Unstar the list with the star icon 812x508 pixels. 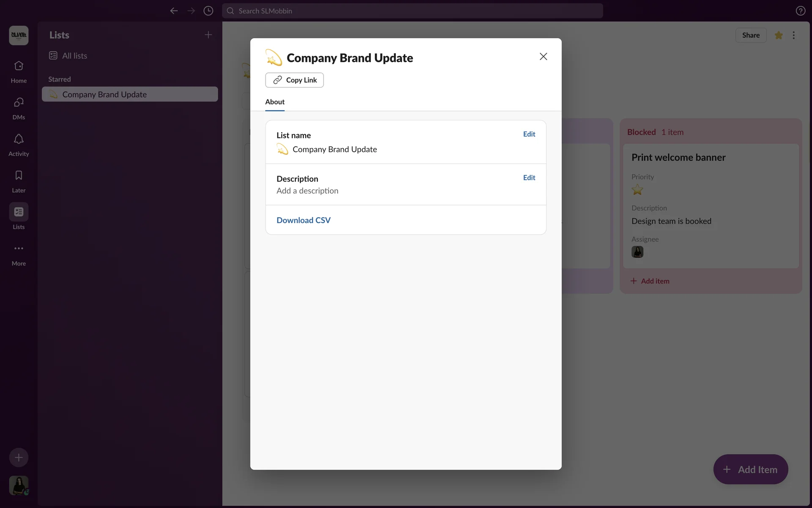tap(779, 35)
